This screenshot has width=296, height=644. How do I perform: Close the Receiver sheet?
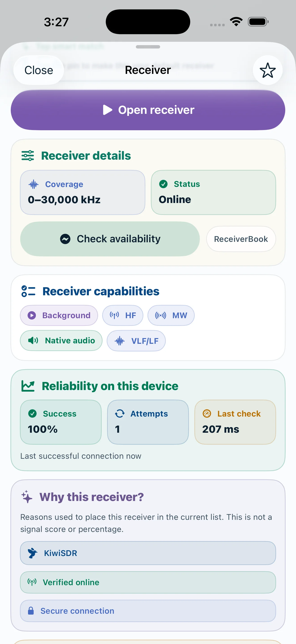click(x=39, y=70)
